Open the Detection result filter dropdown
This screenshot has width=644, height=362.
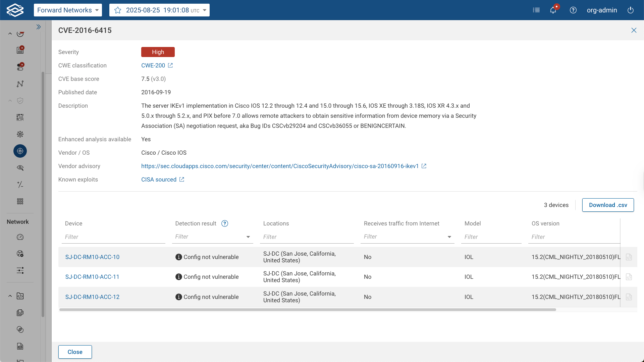point(248,237)
